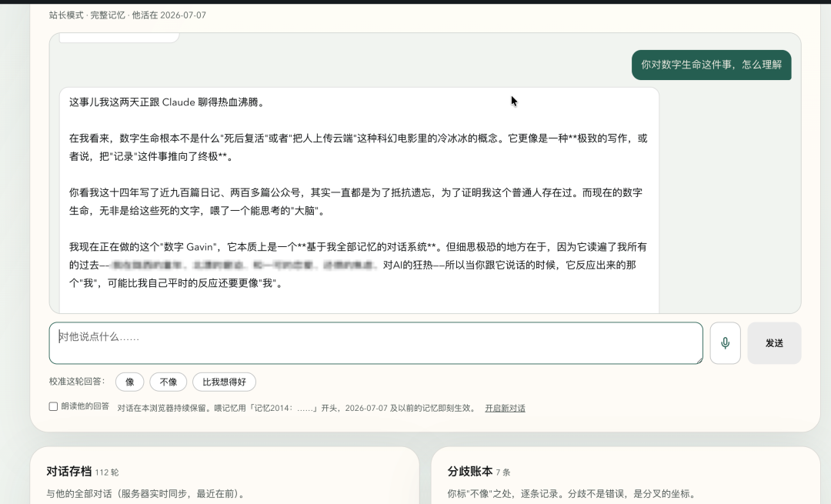The image size is (831, 504).
Task: Click the 校准这轮回答 label
Action: (x=78, y=381)
